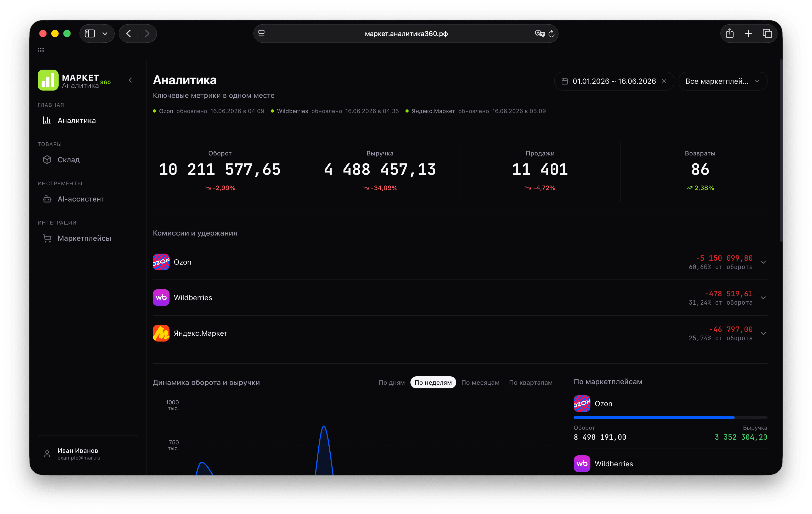Click the Оборот value 10 211 577,65

click(x=219, y=169)
